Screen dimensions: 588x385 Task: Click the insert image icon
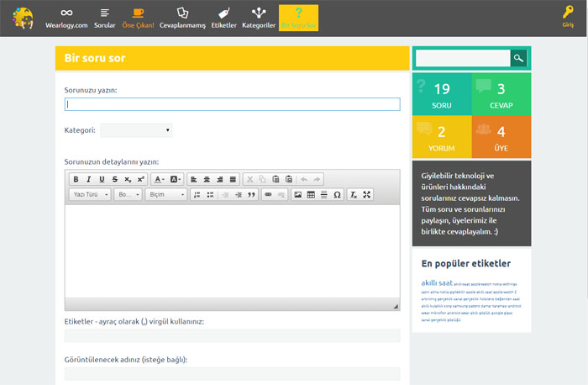click(297, 194)
